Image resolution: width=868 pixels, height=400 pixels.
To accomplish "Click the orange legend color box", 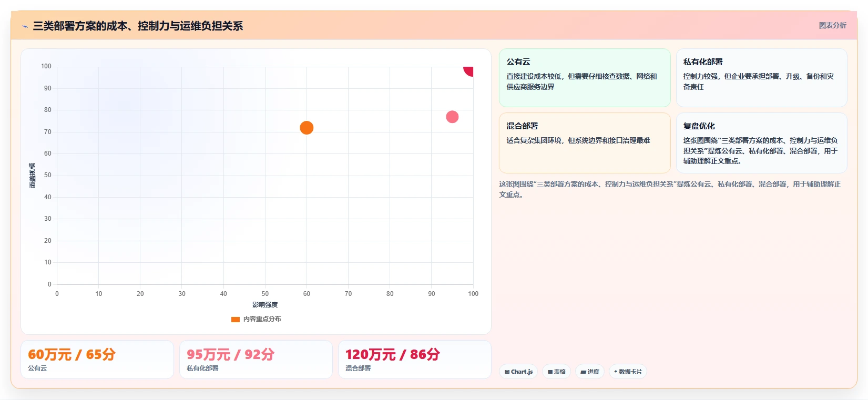I will tap(236, 319).
